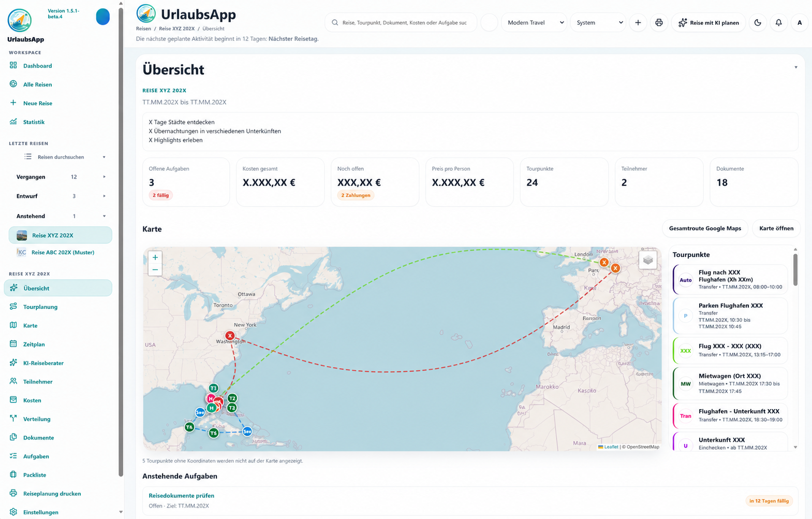Open the System mode dropdown
Screen dimensions: 812x519
point(598,23)
